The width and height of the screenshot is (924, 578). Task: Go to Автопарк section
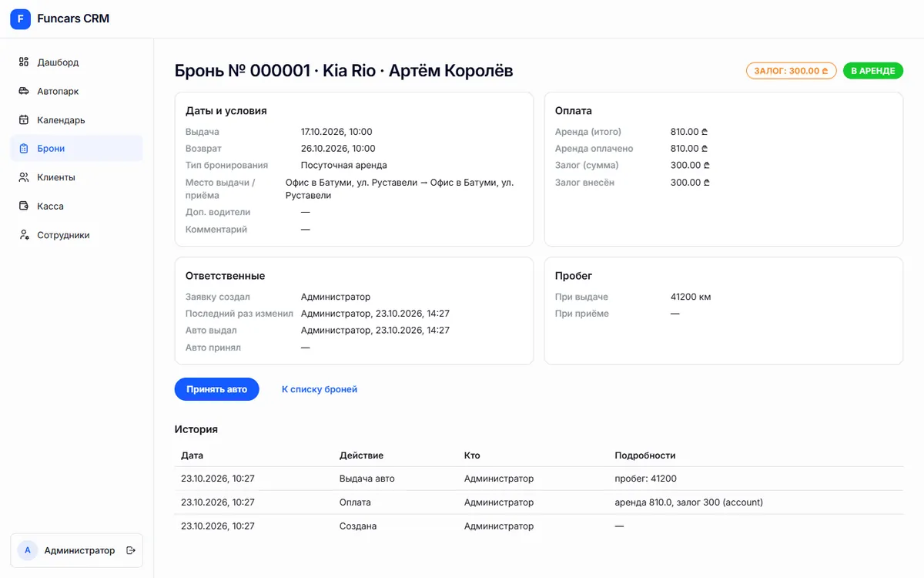(76, 91)
